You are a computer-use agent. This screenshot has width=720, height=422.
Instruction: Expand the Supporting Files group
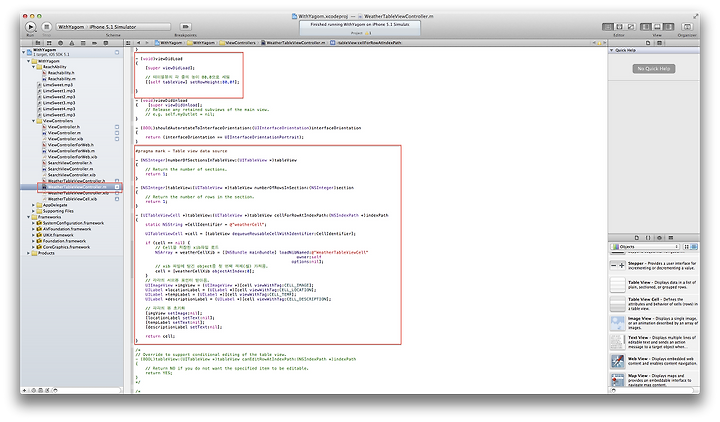(x=34, y=211)
